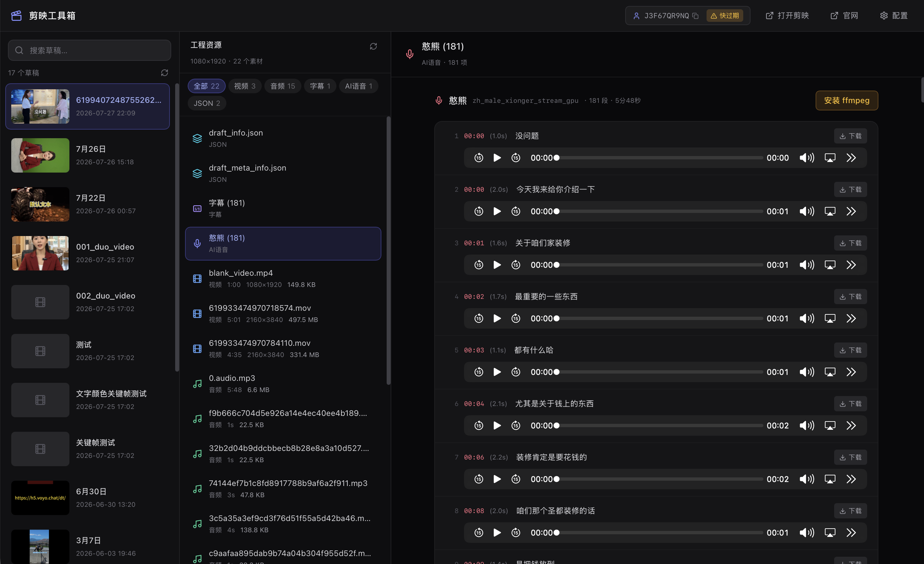Screen dimensions: 924x564
Task: Focus the 搜索草稿 search field
Action: pos(89,50)
